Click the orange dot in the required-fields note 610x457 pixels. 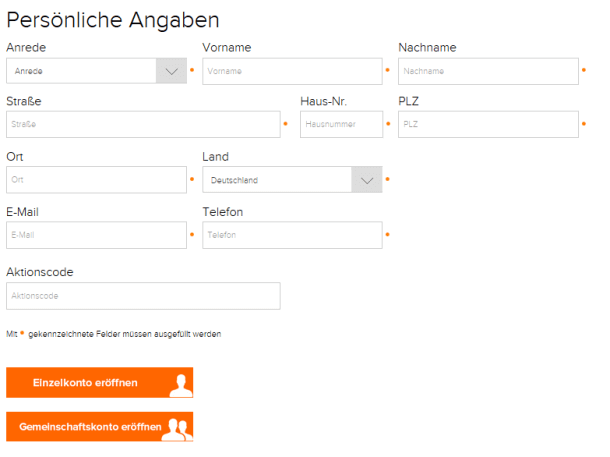click(22, 333)
